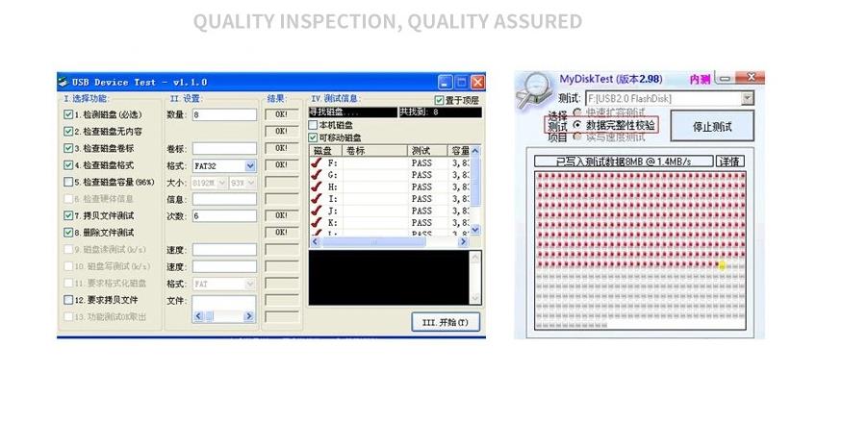This screenshot has height=423, width=868.
Task: Toggle the 1.检测磁盘(必选) checkbox
Action: click(68, 114)
